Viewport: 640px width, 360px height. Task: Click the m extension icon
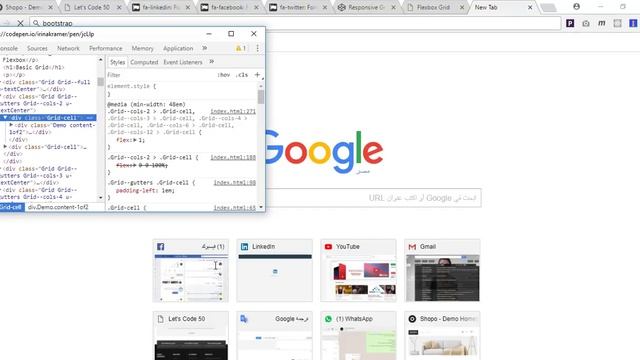click(x=602, y=23)
